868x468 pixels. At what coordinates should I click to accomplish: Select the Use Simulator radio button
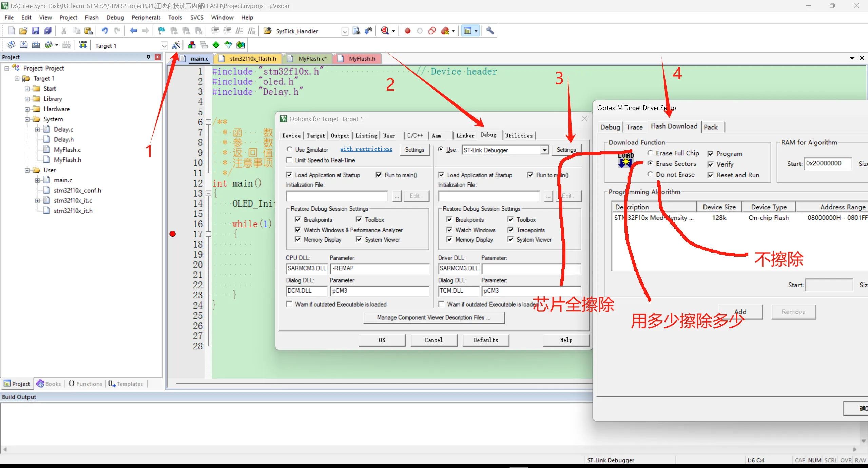pos(289,149)
